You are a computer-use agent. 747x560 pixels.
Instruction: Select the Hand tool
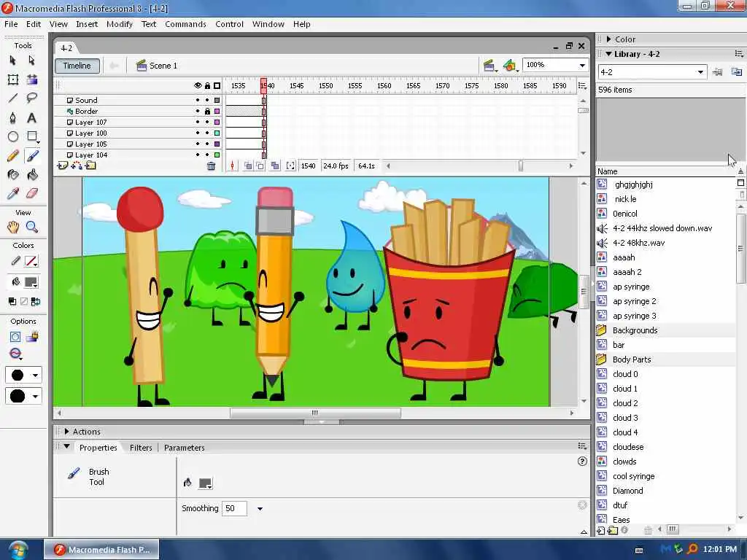[x=13, y=227]
